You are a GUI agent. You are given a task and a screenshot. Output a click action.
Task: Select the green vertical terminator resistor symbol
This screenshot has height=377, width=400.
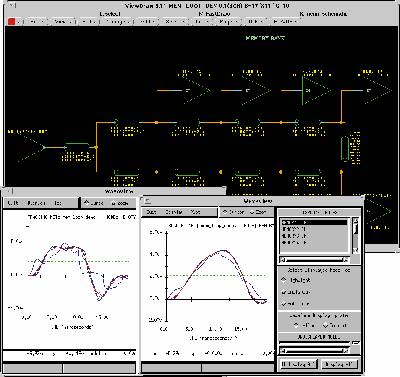coord(345,148)
